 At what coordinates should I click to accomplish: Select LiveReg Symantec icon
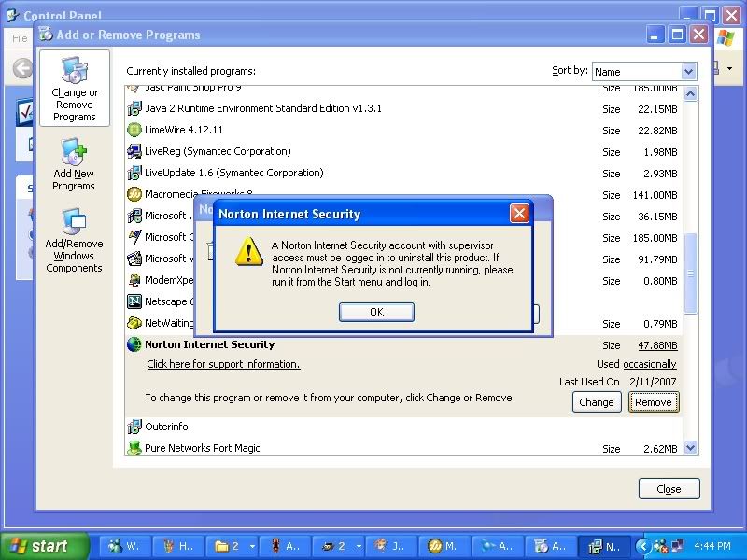pyautogui.click(x=134, y=151)
